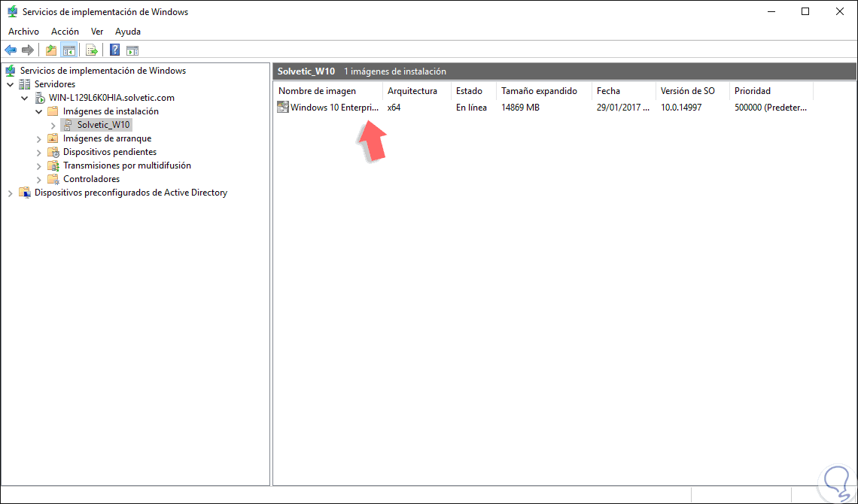Click the Transmisiones por multidifusión icon
This screenshot has height=504, width=858.
53,165
